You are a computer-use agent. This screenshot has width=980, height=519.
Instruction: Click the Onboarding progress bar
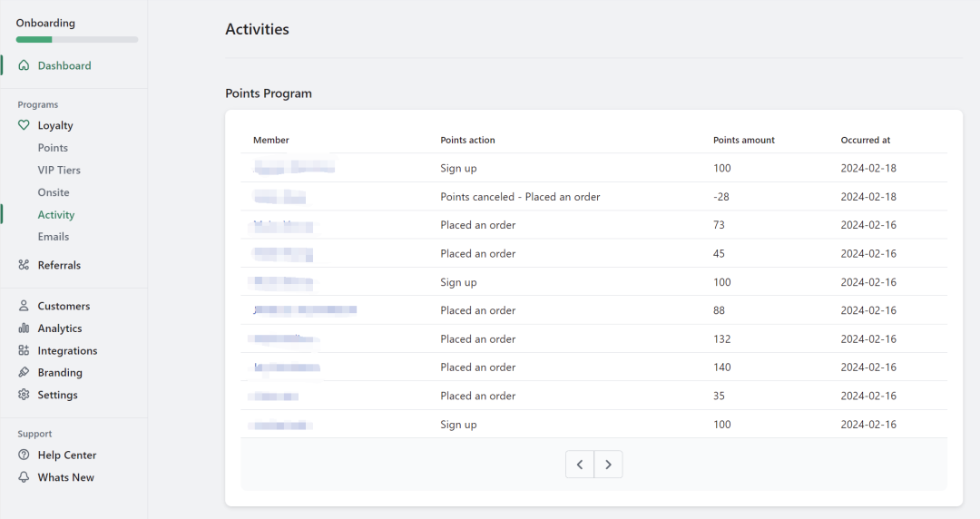[77, 40]
